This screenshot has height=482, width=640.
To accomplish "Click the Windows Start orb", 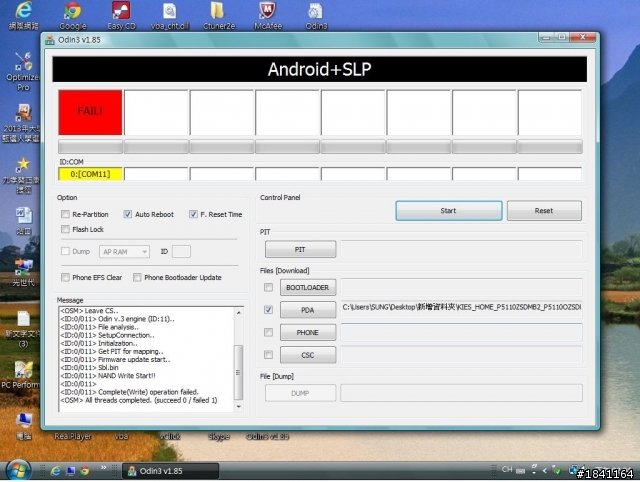I will [x=17, y=471].
